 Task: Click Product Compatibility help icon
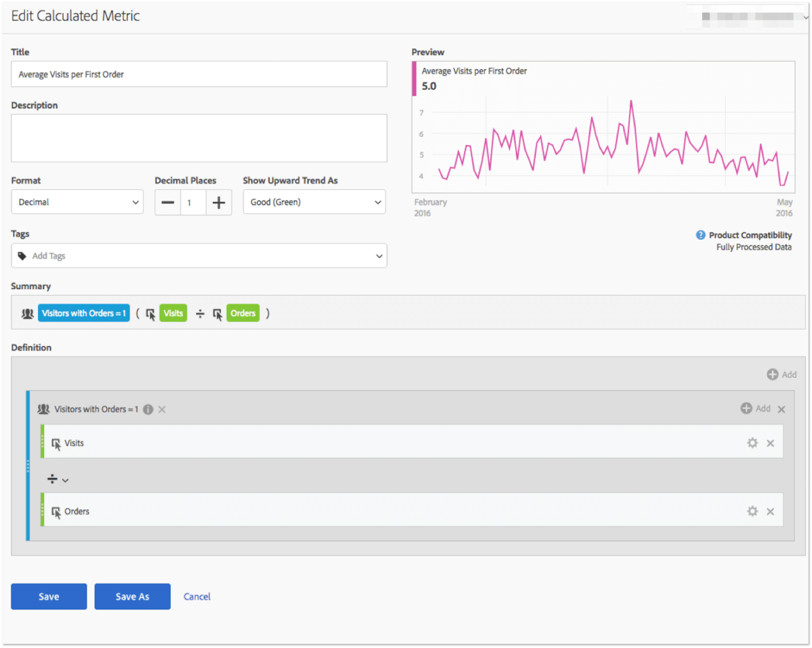tap(701, 235)
